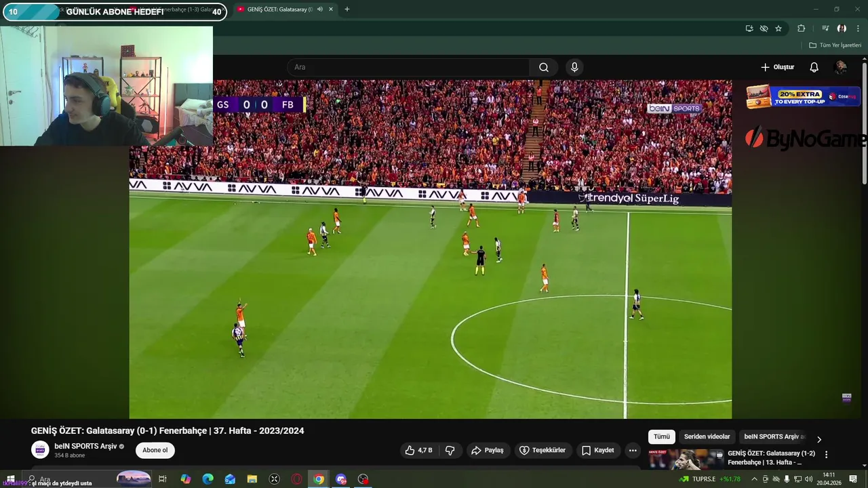Open options for Galatasaray (1-2) recommended video
Viewport: 868px width, 488px height.
point(826,454)
